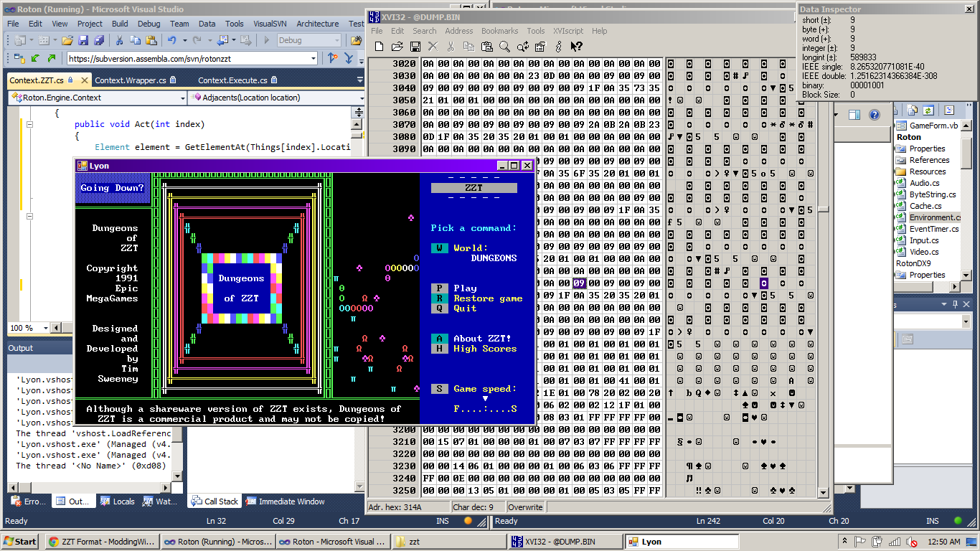Select Environment.cs in Solution Explorer

(x=935, y=217)
